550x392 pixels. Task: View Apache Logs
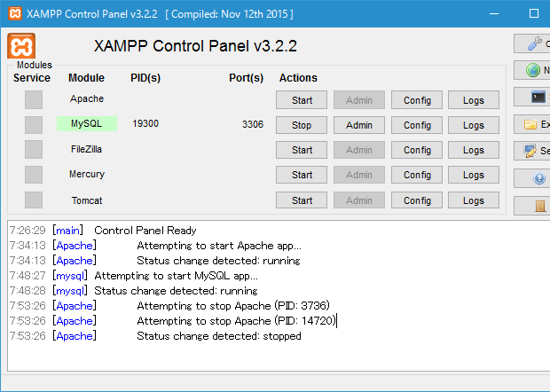pos(474,100)
